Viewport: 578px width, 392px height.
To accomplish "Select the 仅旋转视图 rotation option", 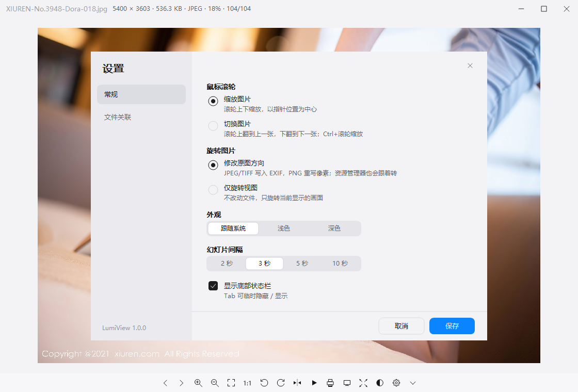I will pyautogui.click(x=213, y=190).
